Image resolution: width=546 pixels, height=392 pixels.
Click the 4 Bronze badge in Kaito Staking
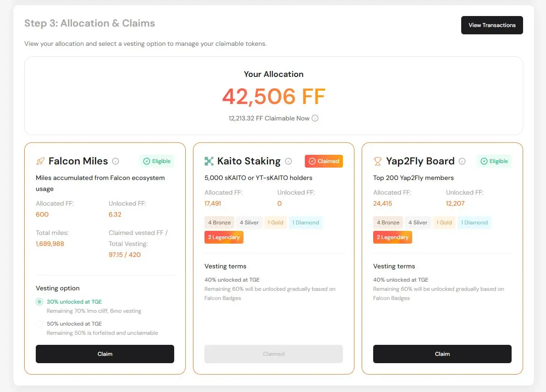[219, 223]
